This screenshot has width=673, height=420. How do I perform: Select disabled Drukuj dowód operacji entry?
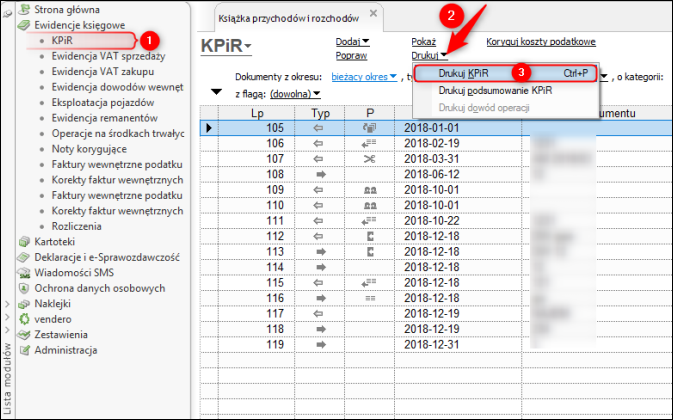tap(505, 108)
